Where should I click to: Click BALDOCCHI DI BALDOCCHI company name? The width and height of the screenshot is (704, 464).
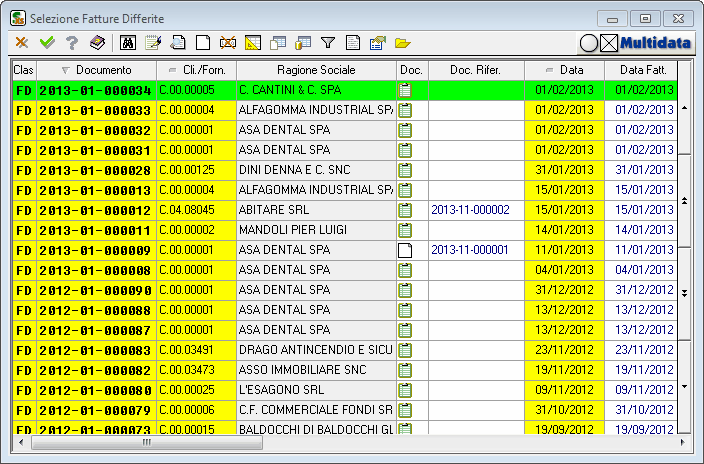coord(316,429)
